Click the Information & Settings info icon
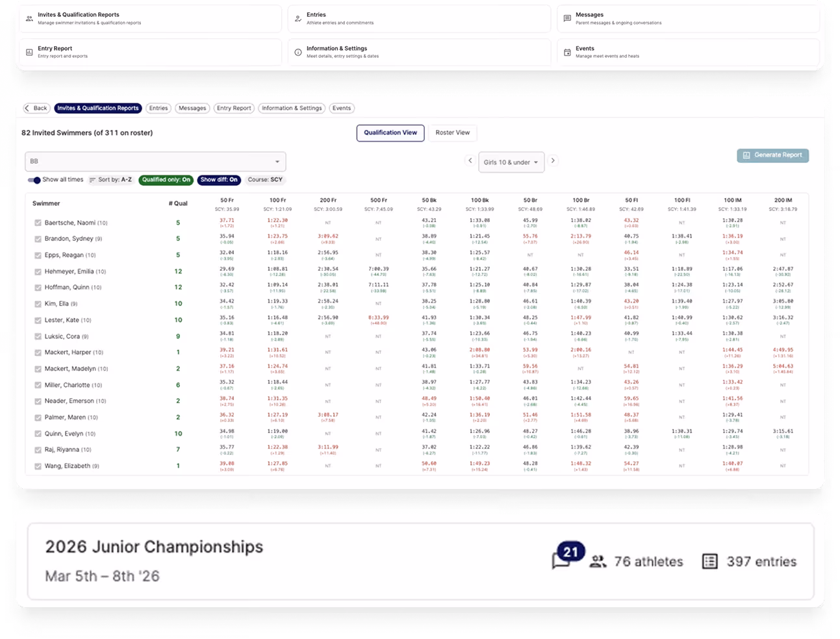 click(298, 52)
